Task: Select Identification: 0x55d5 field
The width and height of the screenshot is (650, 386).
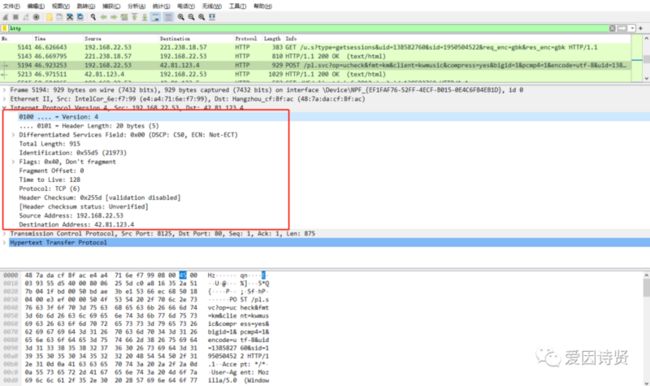Action: tap(73, 153)
